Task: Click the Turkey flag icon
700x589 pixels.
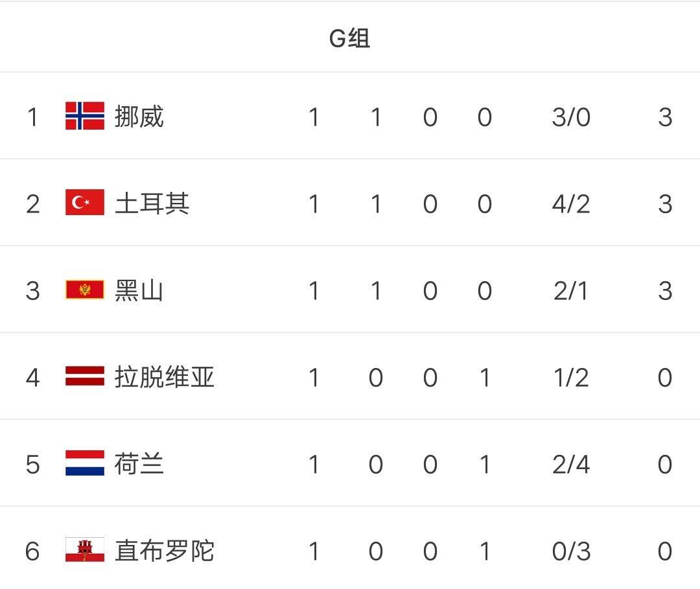Action: (x=85, y=202)
